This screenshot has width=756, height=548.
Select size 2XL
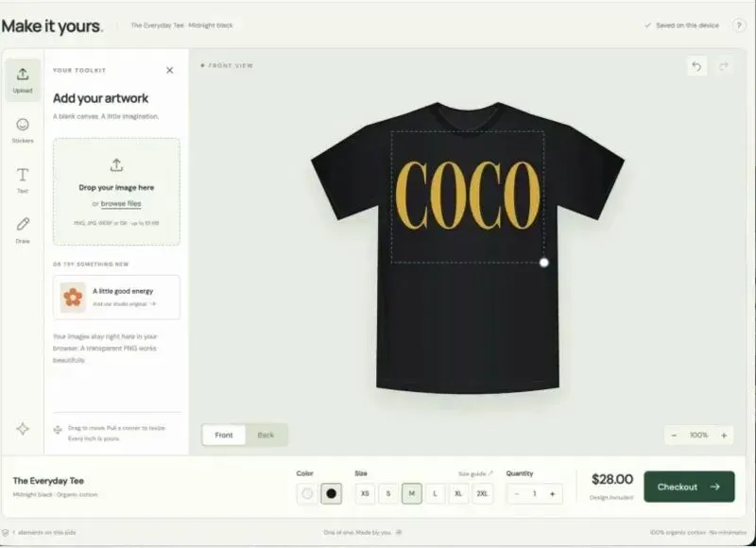tap(482, 493)
